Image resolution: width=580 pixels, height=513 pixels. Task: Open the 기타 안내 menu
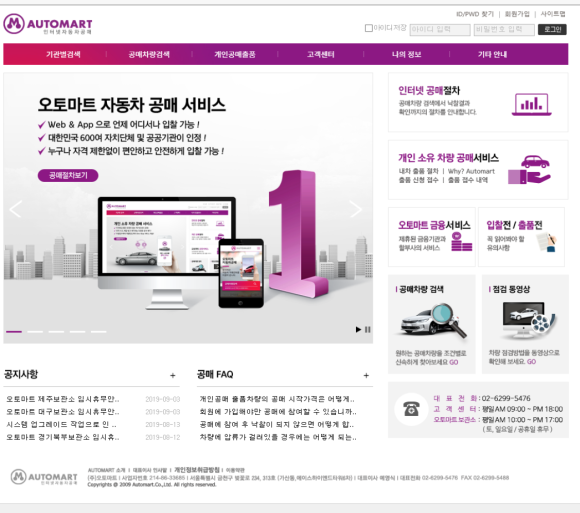[492, 54]
